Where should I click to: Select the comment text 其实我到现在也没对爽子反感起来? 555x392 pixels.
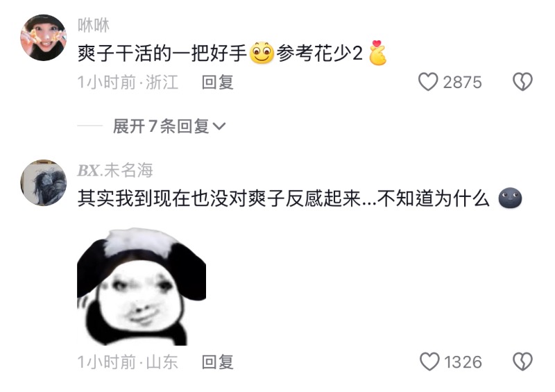[219, 198]
